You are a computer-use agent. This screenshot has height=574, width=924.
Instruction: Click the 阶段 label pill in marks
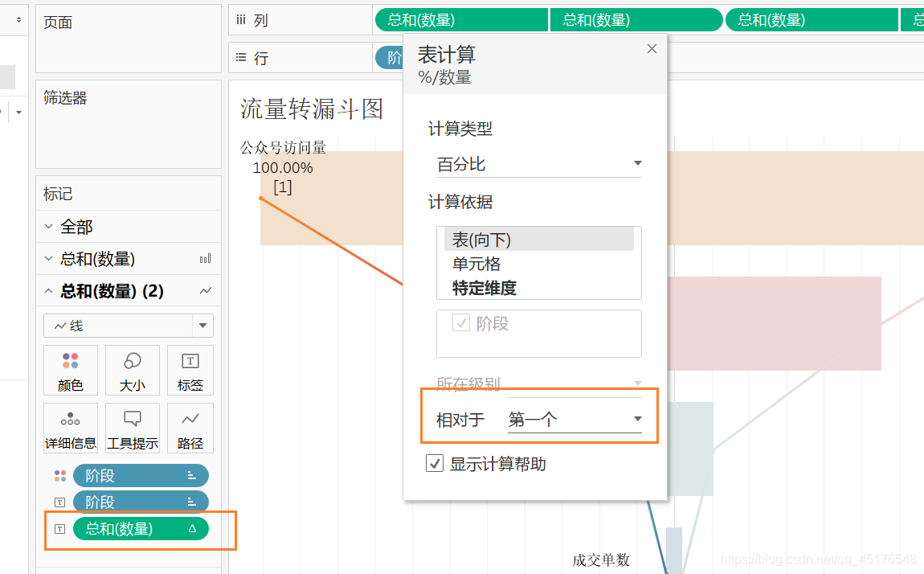coord(141,502)
